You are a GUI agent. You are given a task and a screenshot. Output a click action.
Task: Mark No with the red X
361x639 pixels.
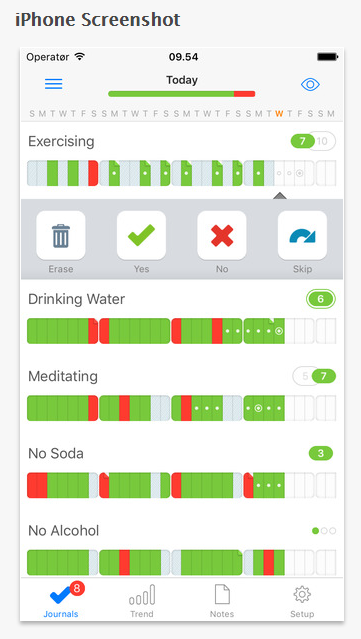coord(222,235)
